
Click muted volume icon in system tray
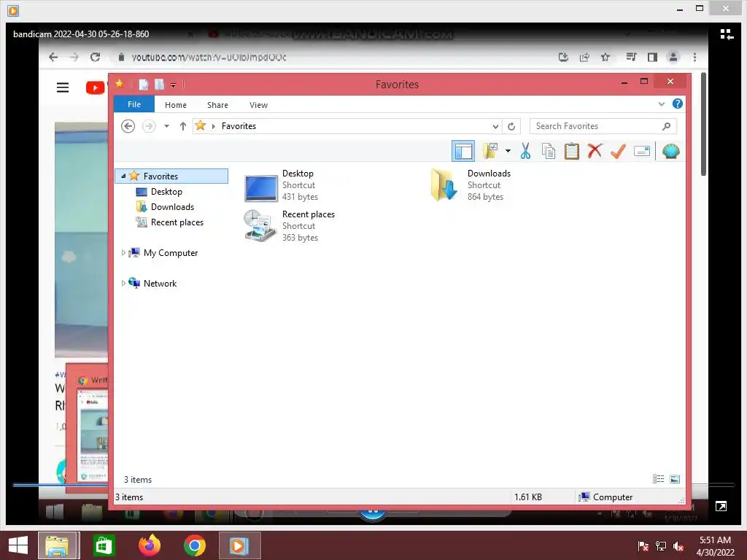pos(678,546)
